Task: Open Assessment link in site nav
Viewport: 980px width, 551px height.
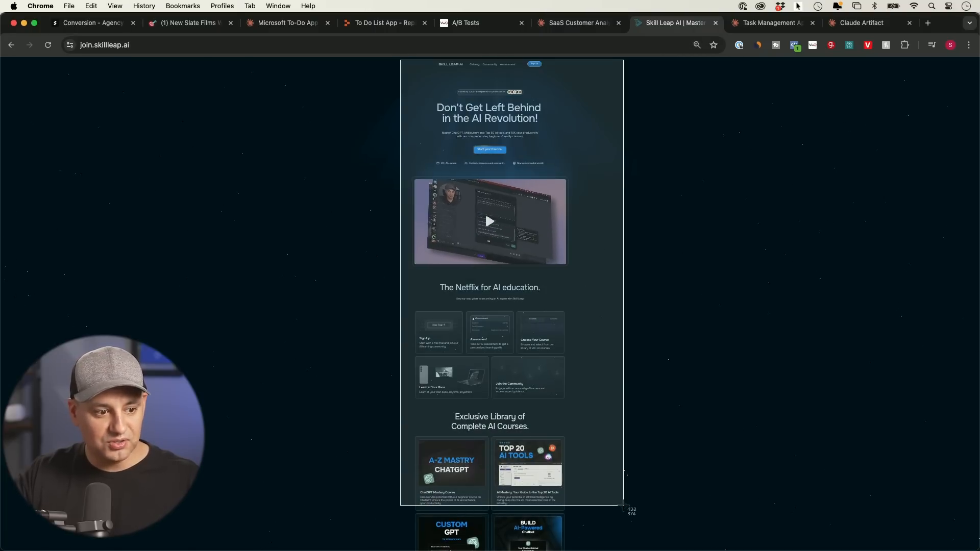Action: (507, 64)
